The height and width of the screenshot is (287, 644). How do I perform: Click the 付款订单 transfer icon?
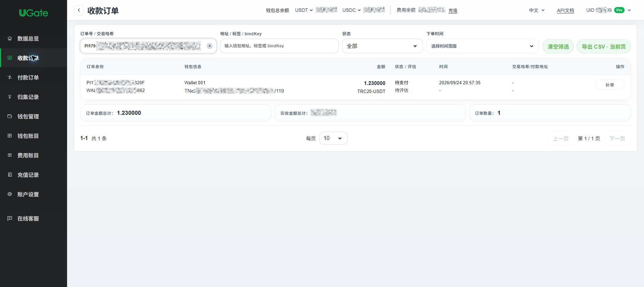[10, 77]
